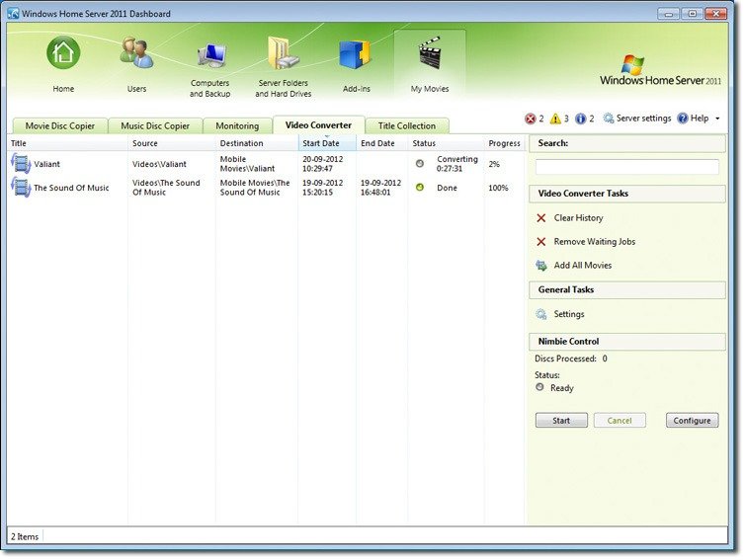Click the Dashboard title bar app icon
Screen dimensions: 744x560
click(13, 14)
